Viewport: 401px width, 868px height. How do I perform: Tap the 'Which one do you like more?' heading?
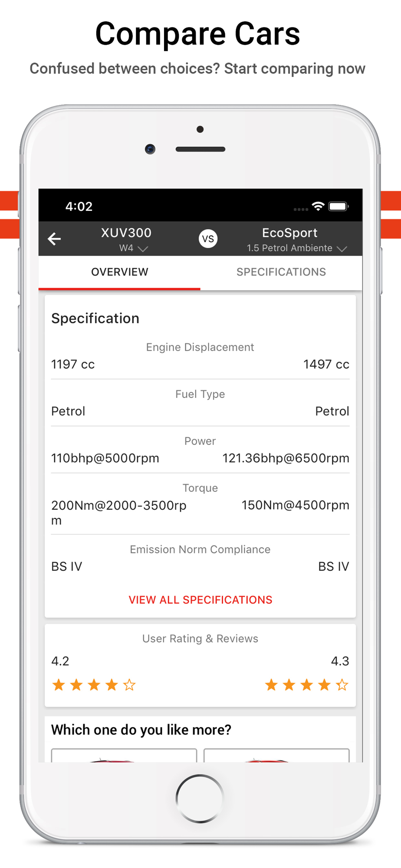tap(141, 730)
